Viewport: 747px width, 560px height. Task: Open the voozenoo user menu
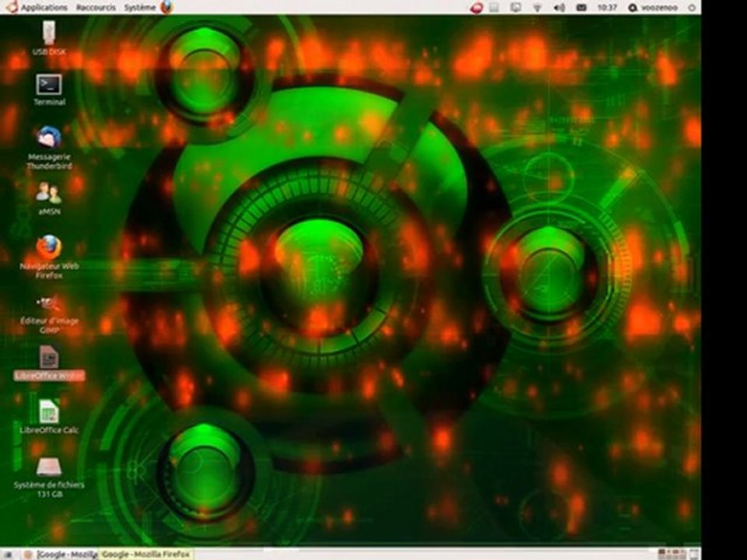coord(653,8)
